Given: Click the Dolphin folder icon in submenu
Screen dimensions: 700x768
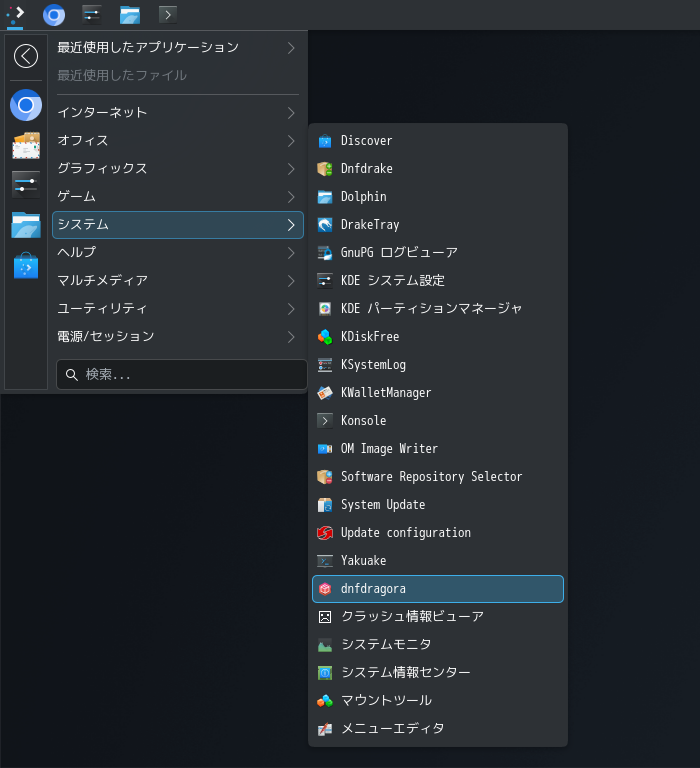Looking at the screenshot, I should point(325,197).
